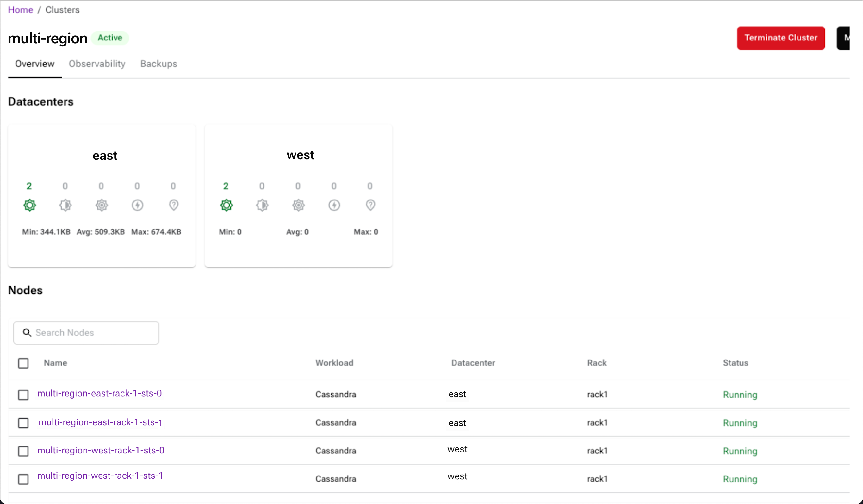
Task: Switch to the Backups tab
Action: [x=158, y=64]
